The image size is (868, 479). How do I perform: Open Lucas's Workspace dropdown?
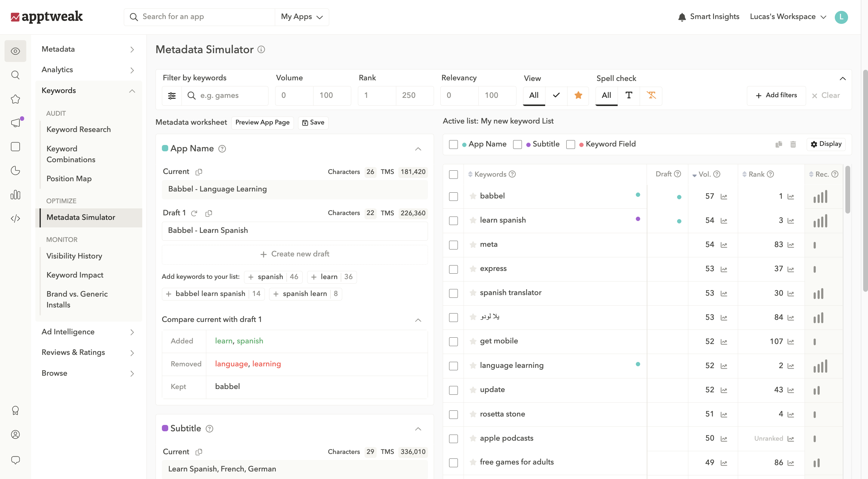click(x=788, y=17)
